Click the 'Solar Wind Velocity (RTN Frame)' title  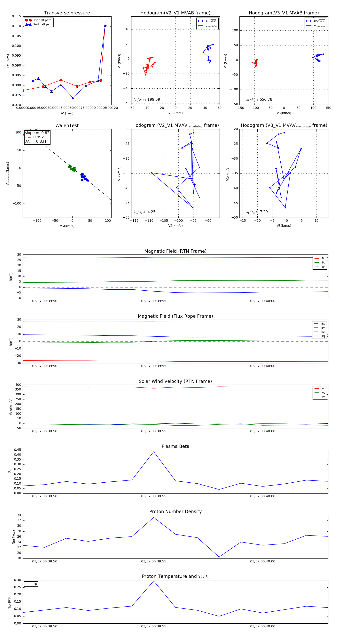coord(175,381)
